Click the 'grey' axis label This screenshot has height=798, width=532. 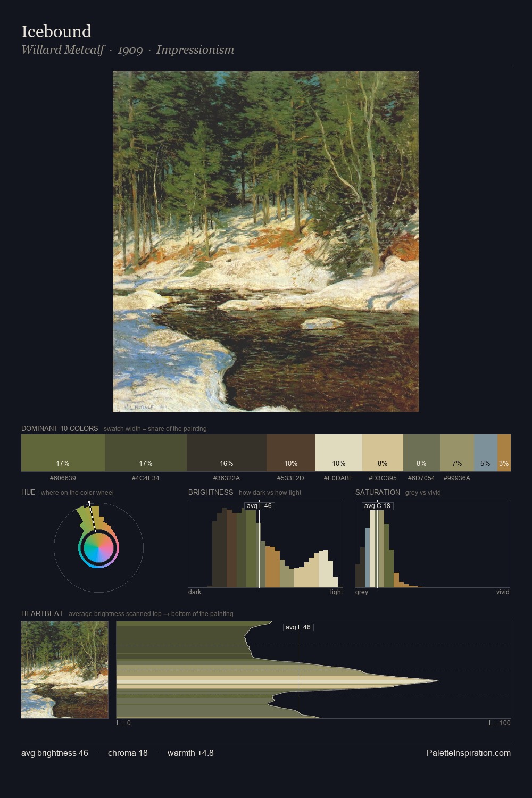pyautogui.click(x=362, y=592)
